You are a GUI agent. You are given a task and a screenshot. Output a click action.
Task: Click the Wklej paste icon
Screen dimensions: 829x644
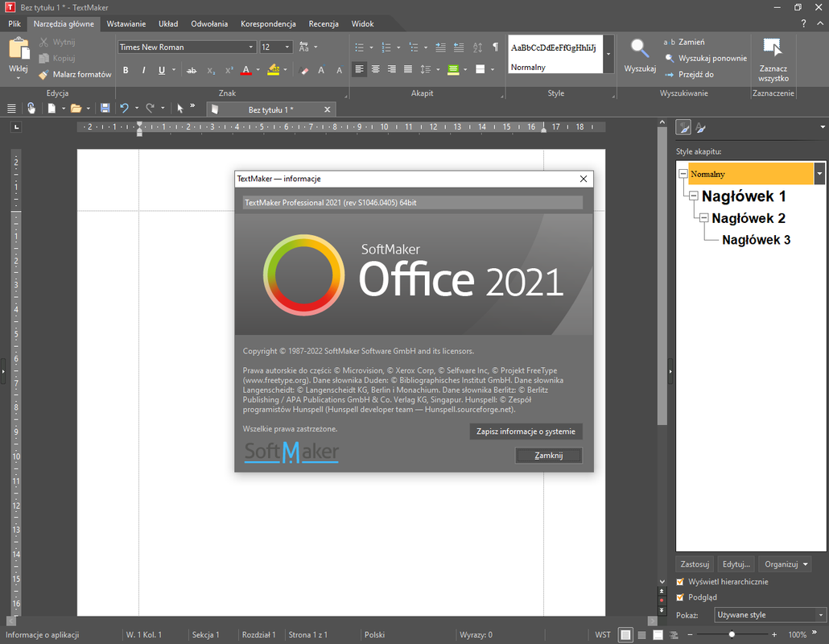point(19,48)
